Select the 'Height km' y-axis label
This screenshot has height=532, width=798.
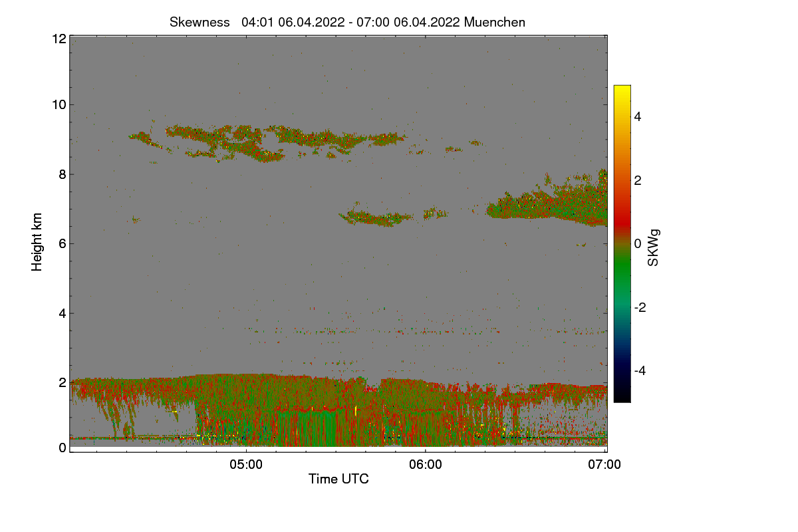pyautogui.click(x=37, y=241)
